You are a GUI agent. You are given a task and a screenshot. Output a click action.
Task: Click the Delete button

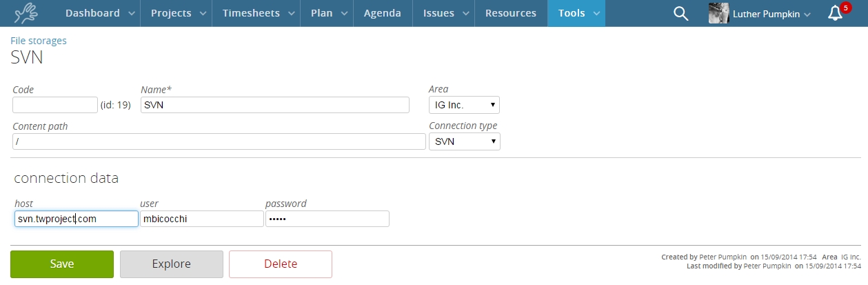[281, 264]
